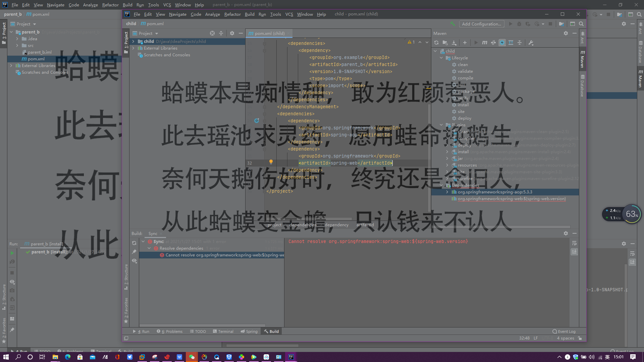The width and height of the screenshot is (644, 362).
Task: Click Select Opened File target icon
Action: tap(212, 33)
